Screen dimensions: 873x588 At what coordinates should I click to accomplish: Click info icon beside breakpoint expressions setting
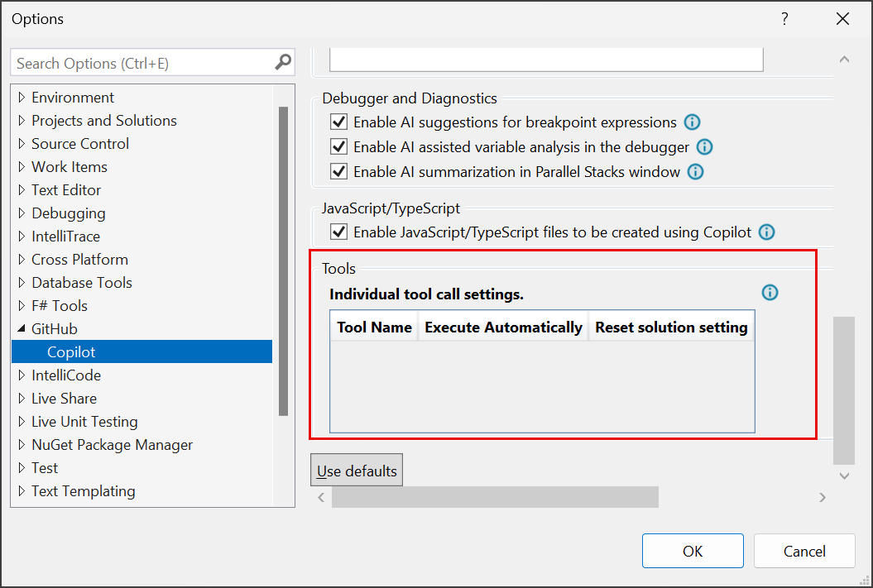692,122
